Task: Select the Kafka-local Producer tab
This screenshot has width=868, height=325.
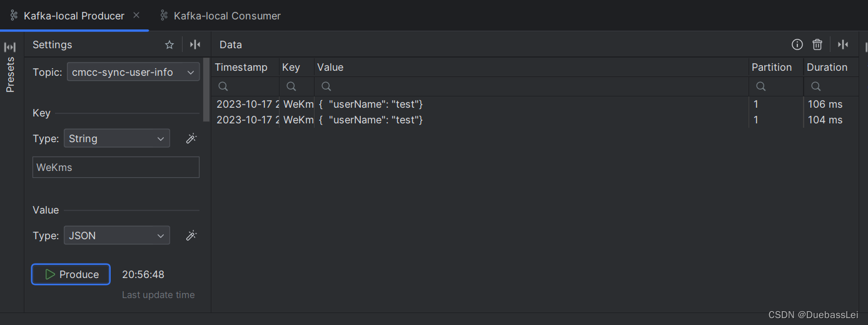Action: pyautogui.click(x=74, y=16)
